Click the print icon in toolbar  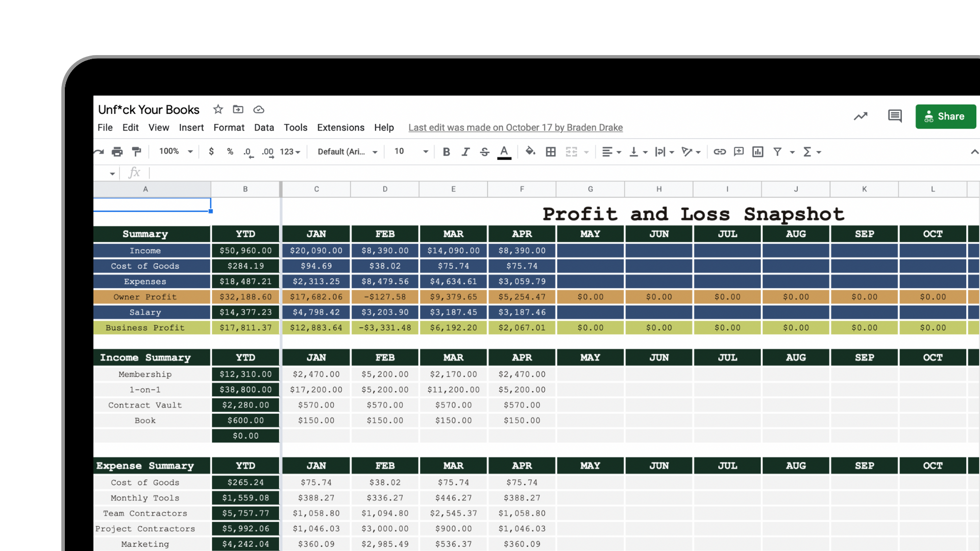pyautogui.click(x=117, y=152)
